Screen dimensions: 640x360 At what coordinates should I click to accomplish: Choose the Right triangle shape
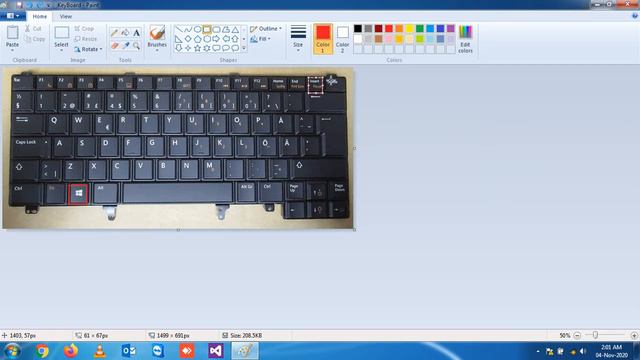pos(178,39)
